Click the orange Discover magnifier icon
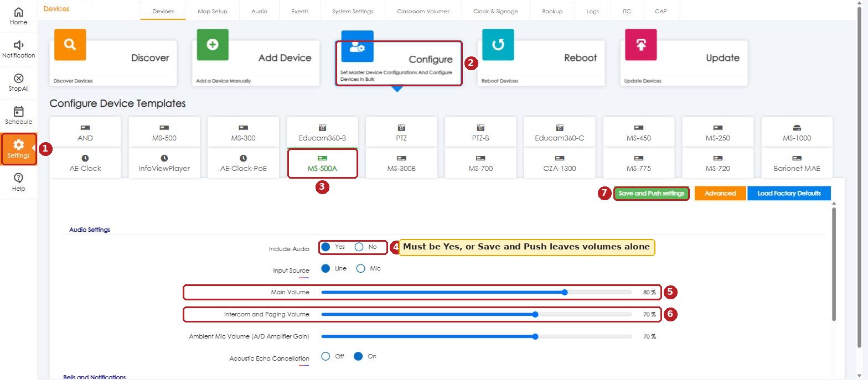Screen dimensions: 868x380 coord(70,45)
